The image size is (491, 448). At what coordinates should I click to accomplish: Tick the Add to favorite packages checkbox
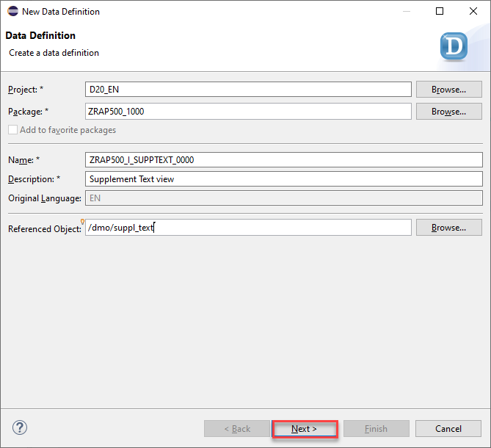coord(12,130)
